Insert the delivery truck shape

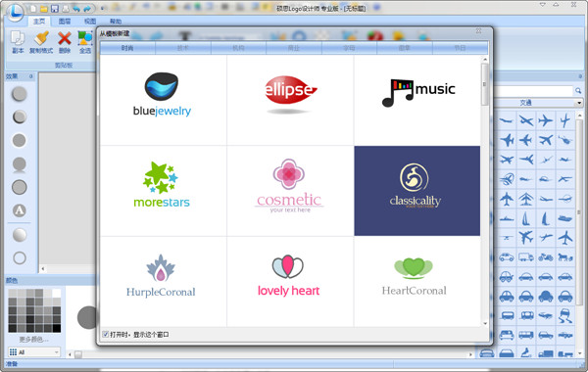coord(526,257)
